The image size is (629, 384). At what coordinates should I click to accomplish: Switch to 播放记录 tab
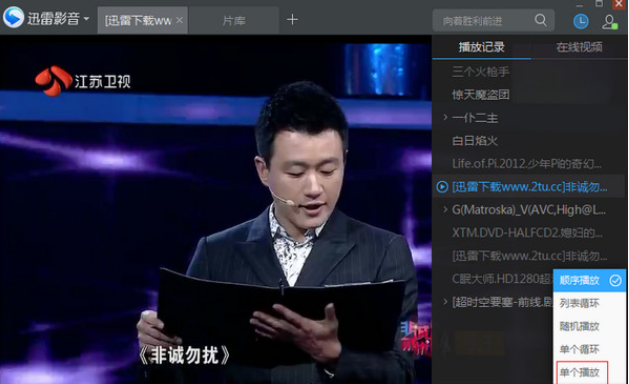coord(482,47)
